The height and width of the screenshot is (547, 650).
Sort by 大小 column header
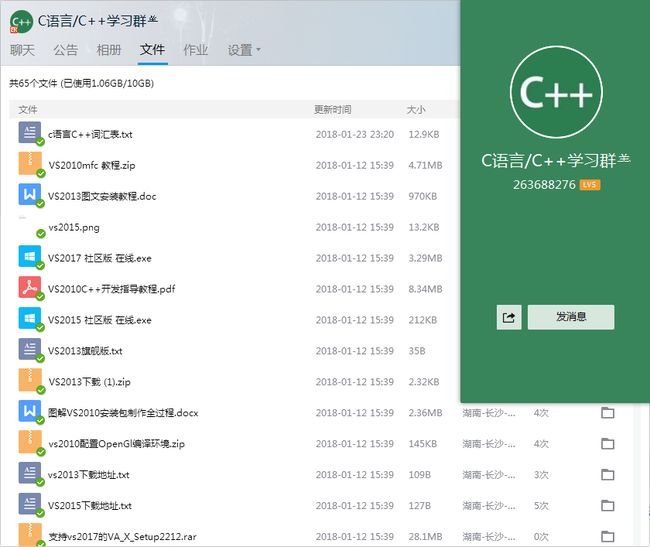(x=416, y=109)
